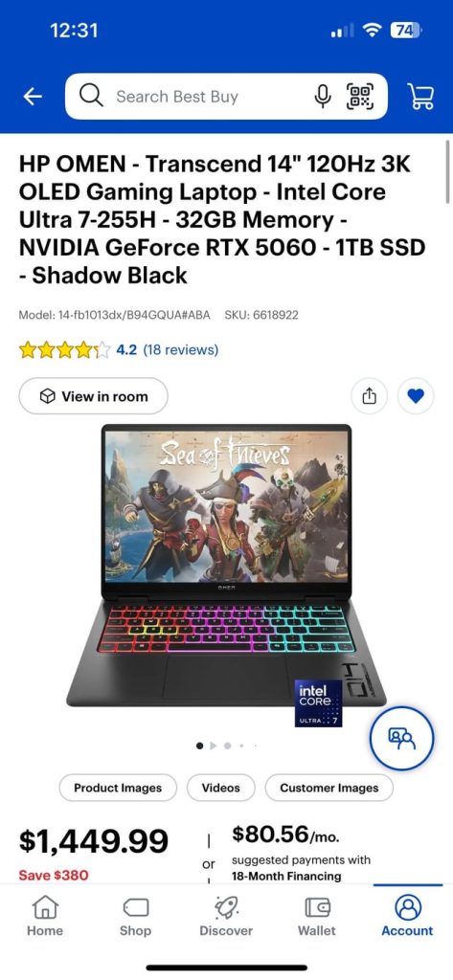Tap the magnifying glass search icon
This screenshot has width=453, height=980.
point(91,97)
